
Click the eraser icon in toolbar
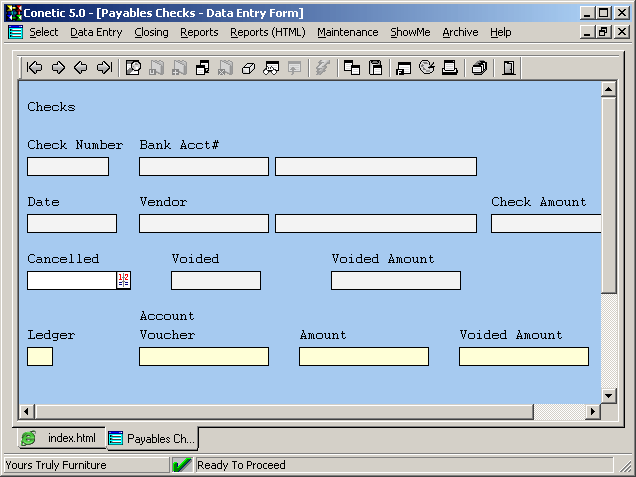(249, 68)
